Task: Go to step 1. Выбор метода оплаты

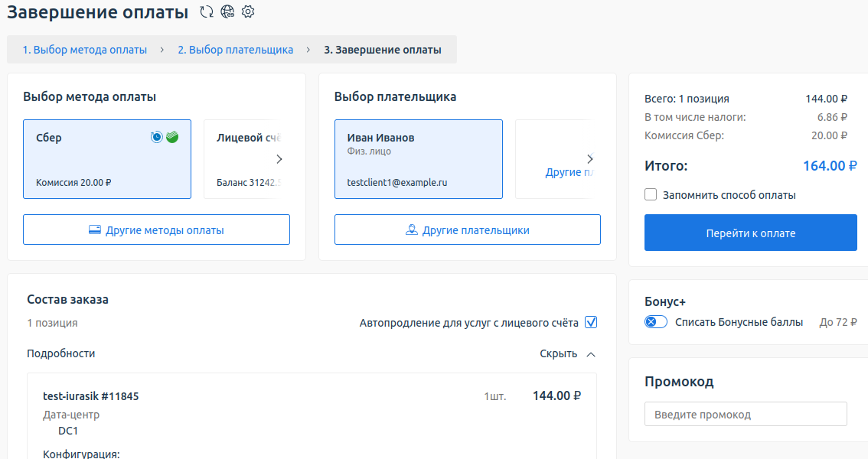Action: (84, 50)
